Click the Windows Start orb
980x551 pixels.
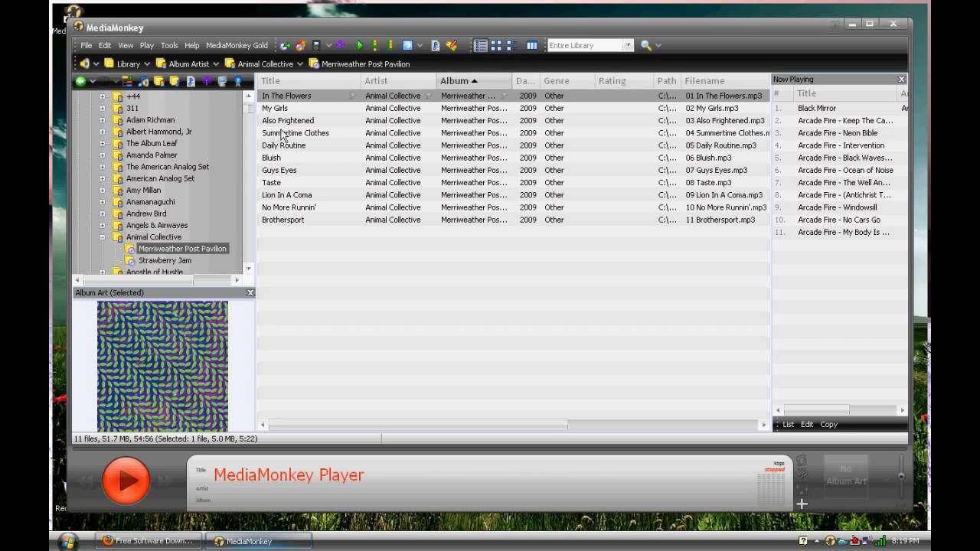click(68, 541)
